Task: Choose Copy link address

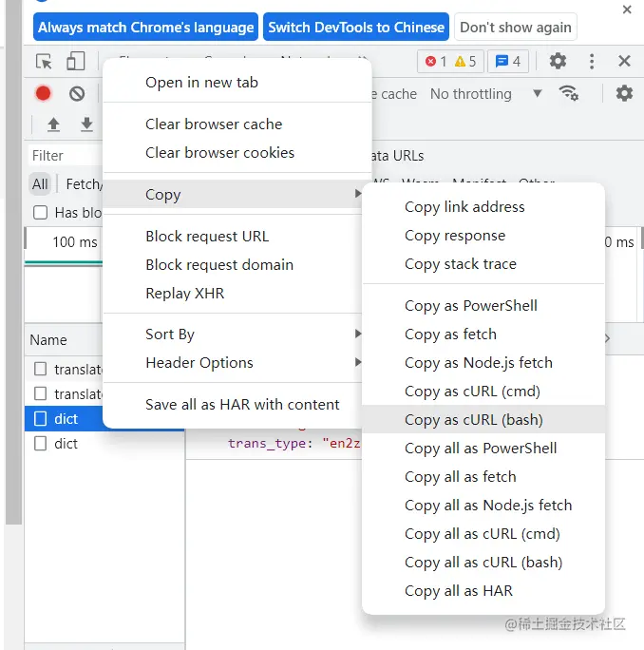Action: tap(483, 207)
